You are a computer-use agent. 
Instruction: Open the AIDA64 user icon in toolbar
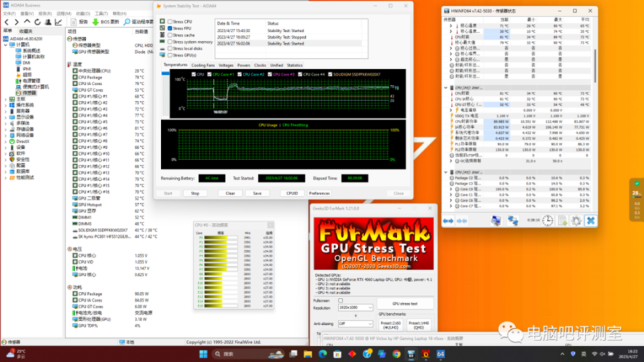pyautogui.click(x=48, y=22)
